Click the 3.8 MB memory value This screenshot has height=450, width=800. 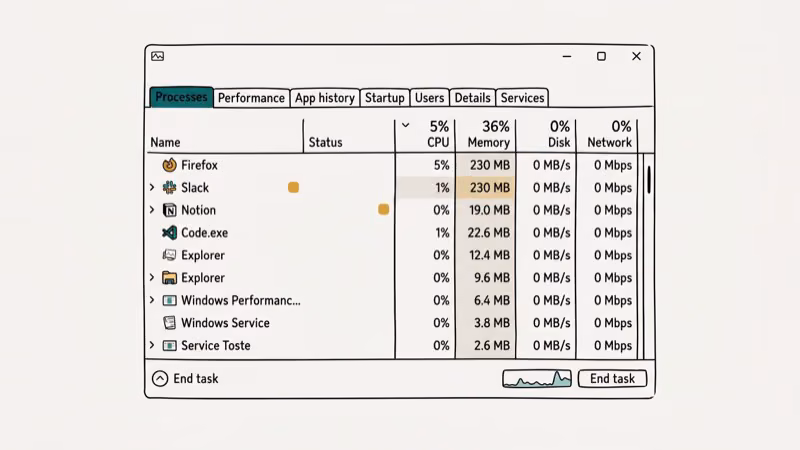[492, 322]
